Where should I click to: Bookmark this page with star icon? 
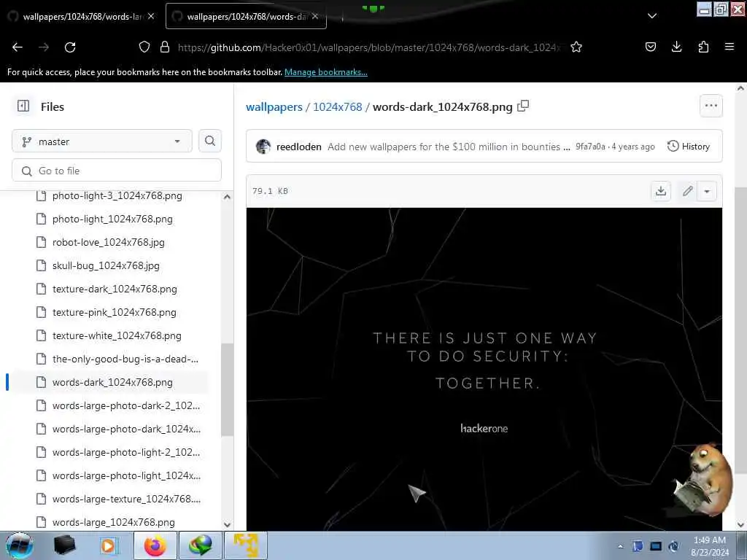click(576, 47)
